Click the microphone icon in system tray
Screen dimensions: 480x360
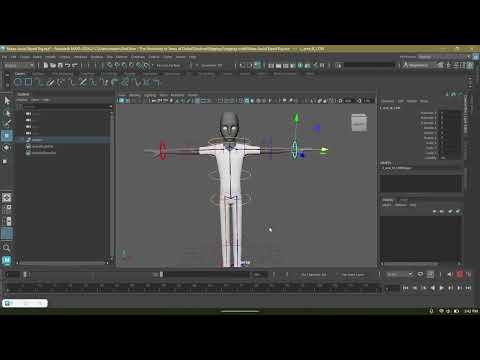[x=431, y=311]
